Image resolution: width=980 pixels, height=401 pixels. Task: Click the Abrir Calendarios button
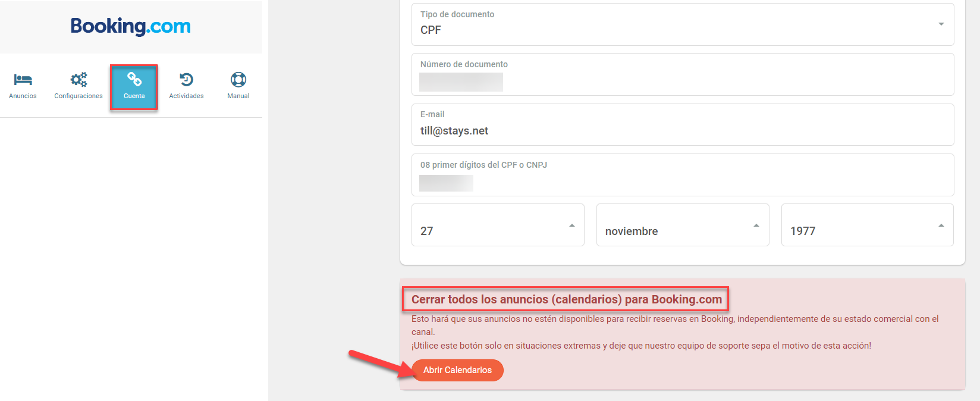(x=457, y=370)
